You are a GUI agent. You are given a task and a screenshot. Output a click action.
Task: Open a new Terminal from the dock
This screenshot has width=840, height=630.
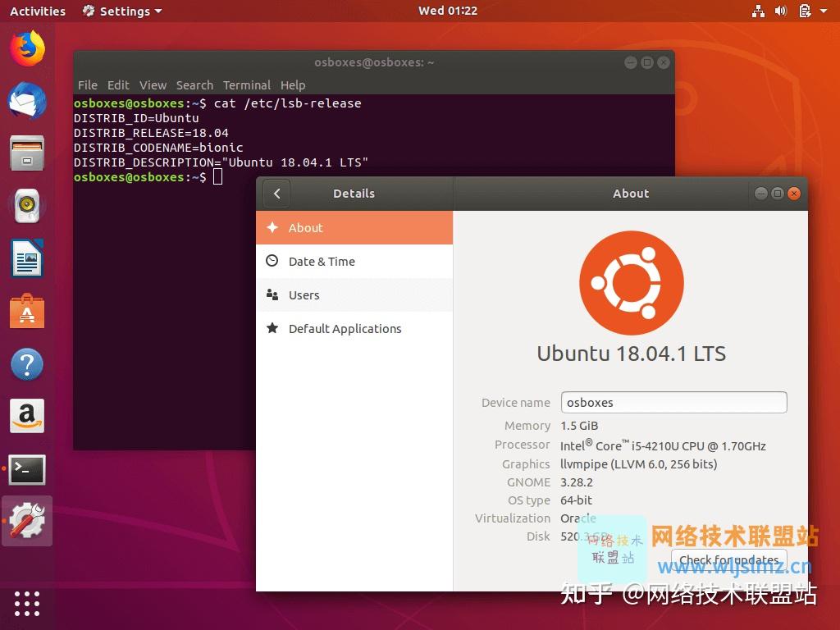[27, 469]
